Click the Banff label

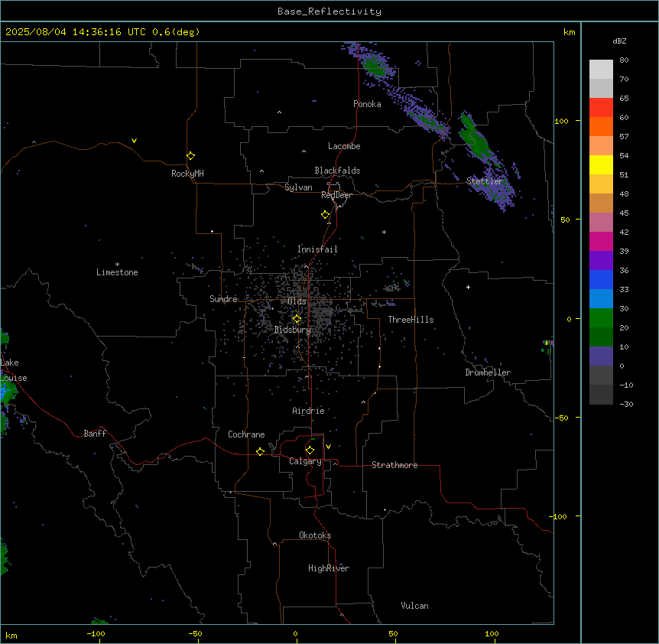95,434
